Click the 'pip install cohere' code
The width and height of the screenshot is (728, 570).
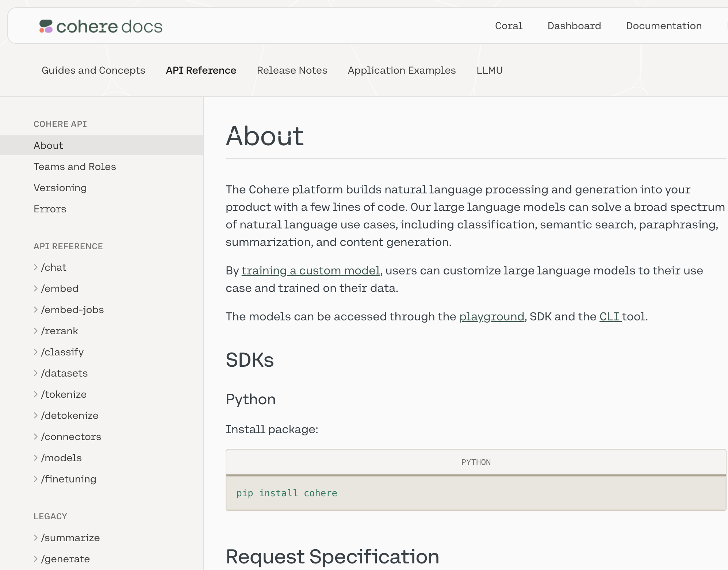tap(287, 493)
